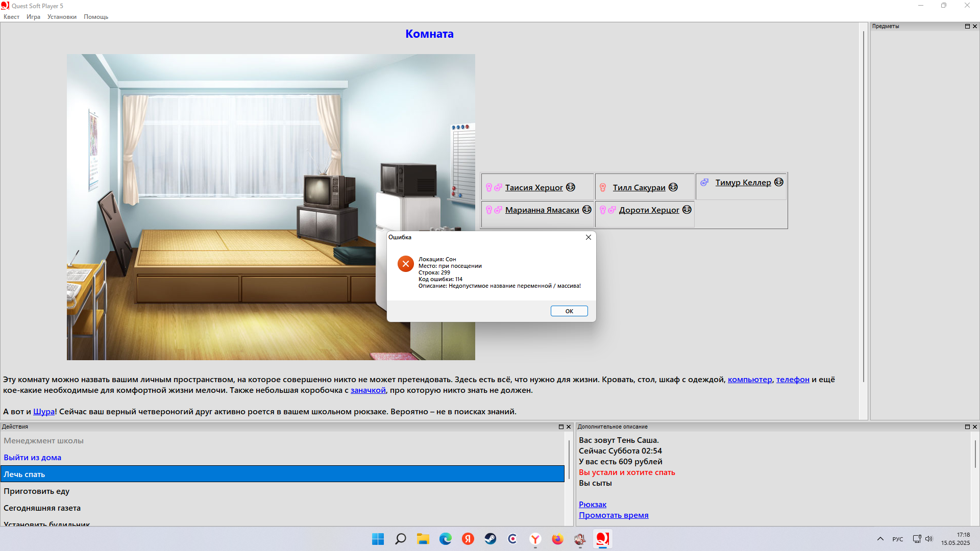
Task: Close the Ошибка dialog with X
Action: click(x=589, y=237)
